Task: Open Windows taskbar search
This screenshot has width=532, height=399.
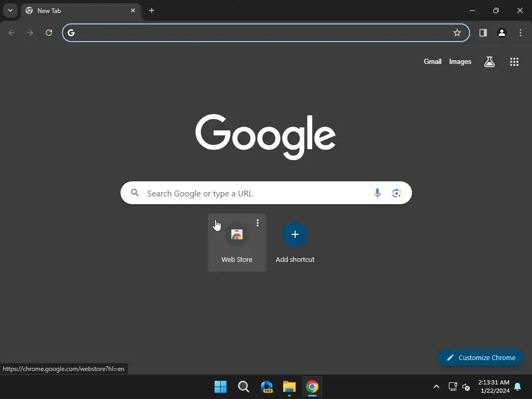Action: click(244, 387)
